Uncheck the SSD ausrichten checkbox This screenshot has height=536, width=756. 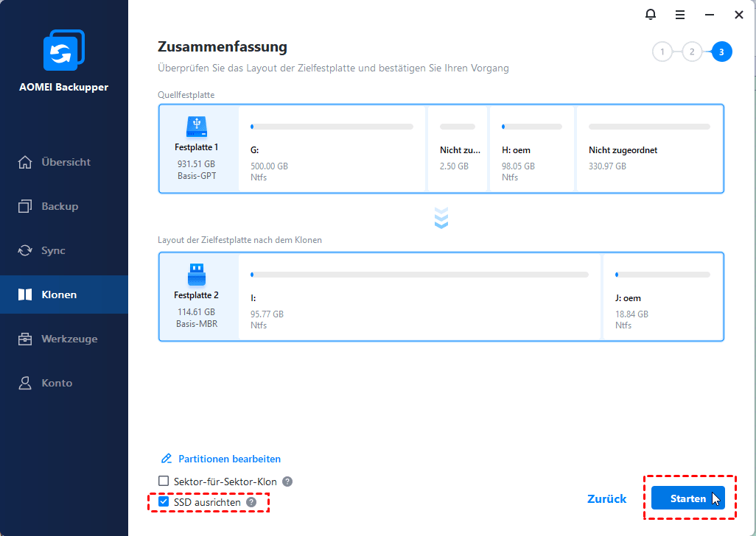point(164,502)
